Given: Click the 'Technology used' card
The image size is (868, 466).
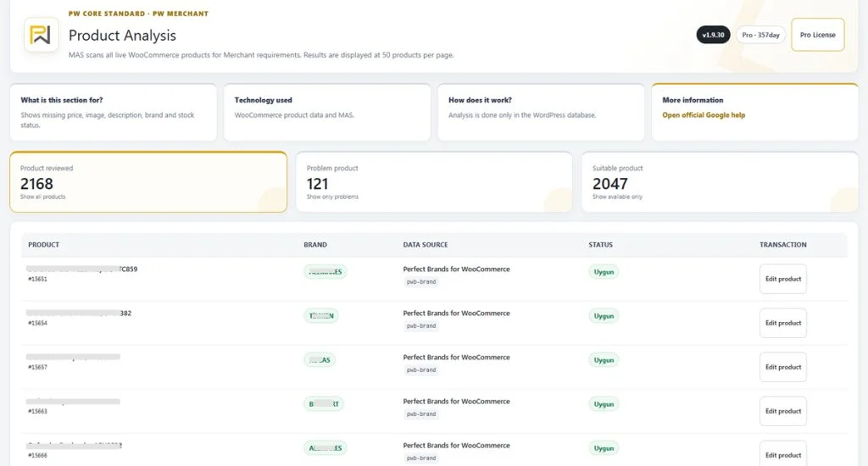Looking at the screenshot, I should [x=327, y=113].
